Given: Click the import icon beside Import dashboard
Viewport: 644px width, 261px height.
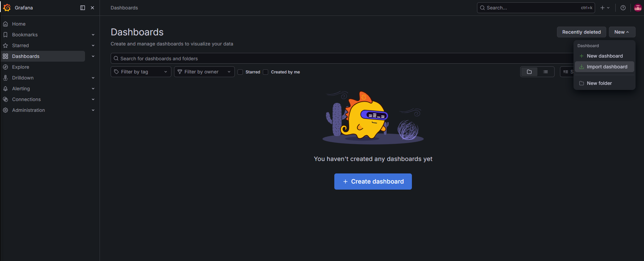Looking at the screenshot, I should pyautogui.click(x=582, y=67).
